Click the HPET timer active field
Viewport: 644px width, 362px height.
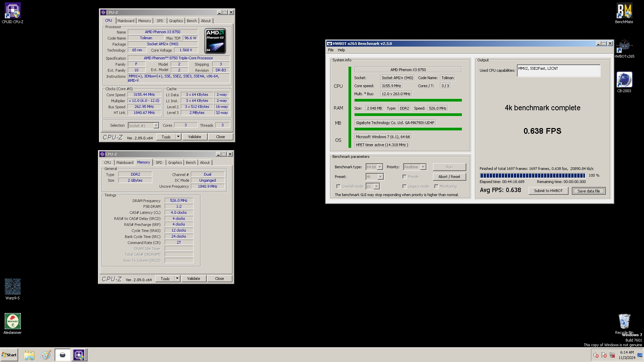pyautogui.click(x=382, y=145)
